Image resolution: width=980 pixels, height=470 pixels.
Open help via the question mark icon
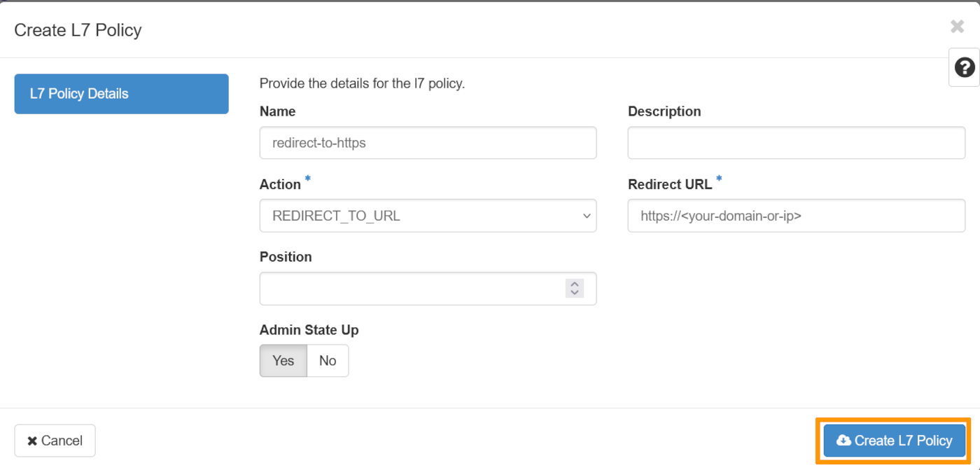[x=965, y=67]
